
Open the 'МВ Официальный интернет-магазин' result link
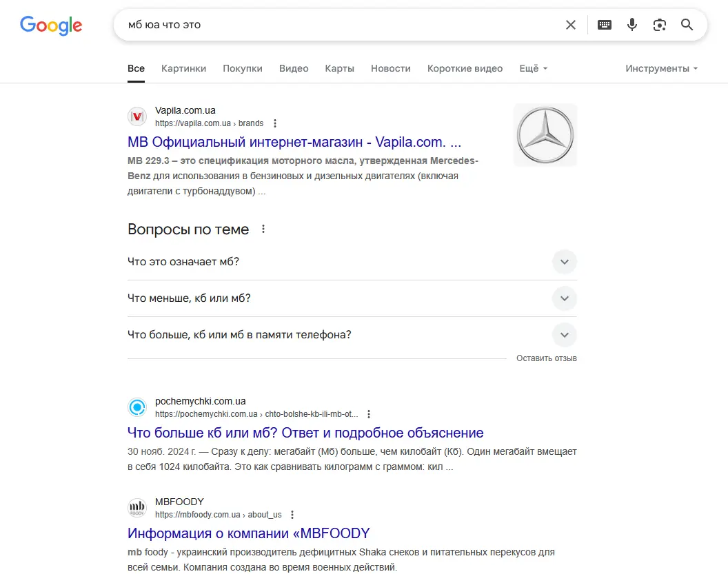pyautogui.click(x=294, y=142)
